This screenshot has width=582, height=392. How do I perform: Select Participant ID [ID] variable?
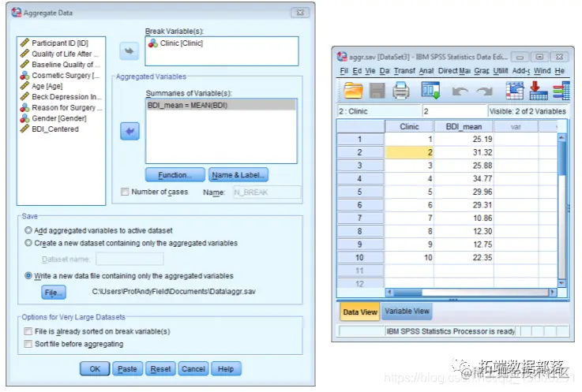coord(60,43)
